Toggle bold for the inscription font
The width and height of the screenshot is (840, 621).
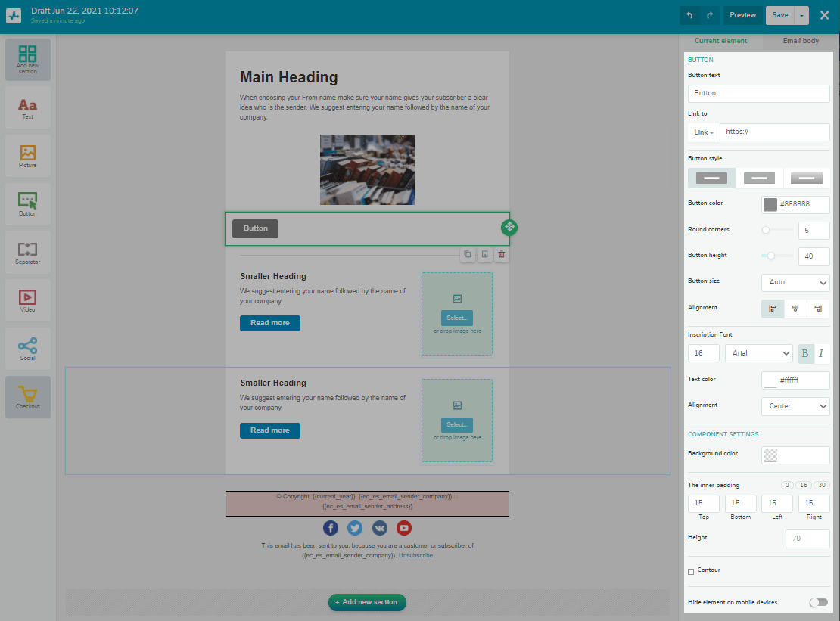point(805,353)
